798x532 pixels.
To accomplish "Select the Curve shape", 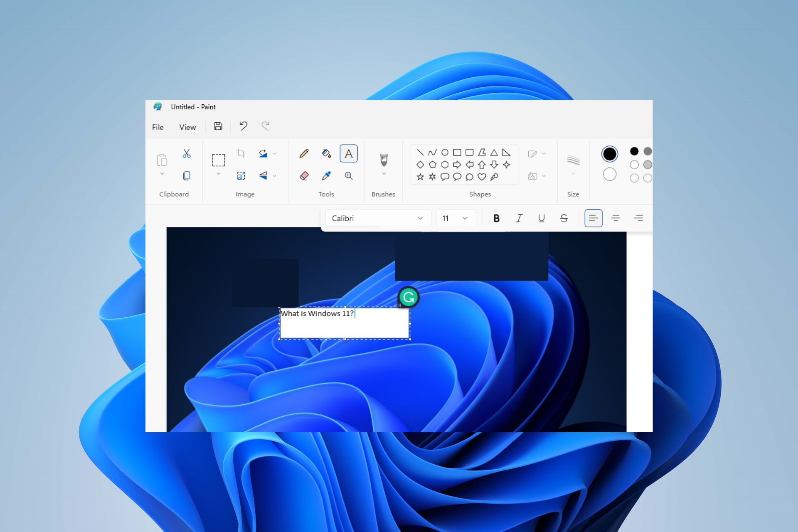I will pos(432,153).
